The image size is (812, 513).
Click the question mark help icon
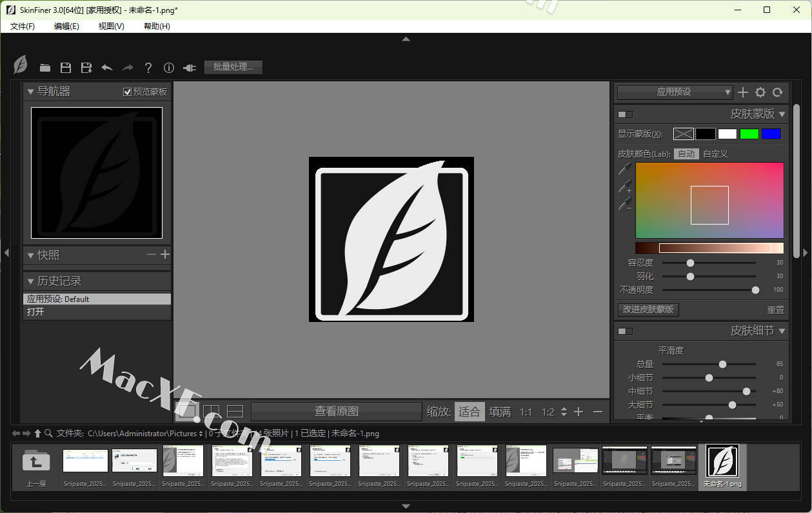coord(148,68)
